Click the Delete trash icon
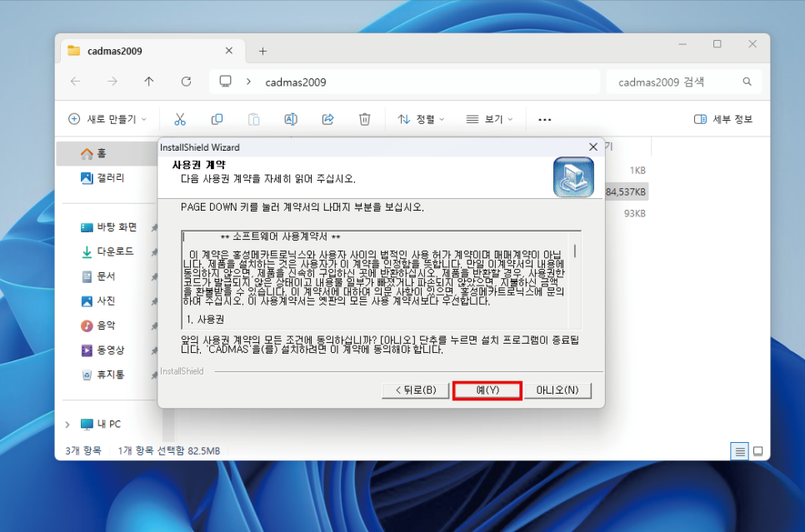 point(364,119)
